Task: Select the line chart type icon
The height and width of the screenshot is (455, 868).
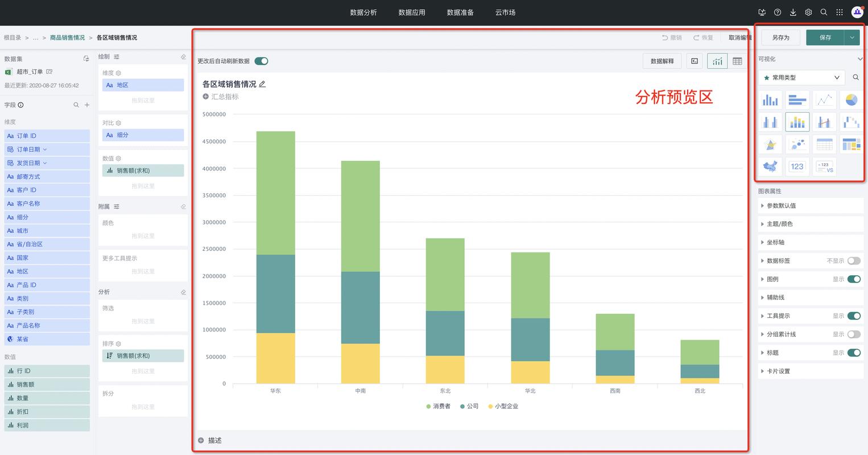Action: pos(824,100)
